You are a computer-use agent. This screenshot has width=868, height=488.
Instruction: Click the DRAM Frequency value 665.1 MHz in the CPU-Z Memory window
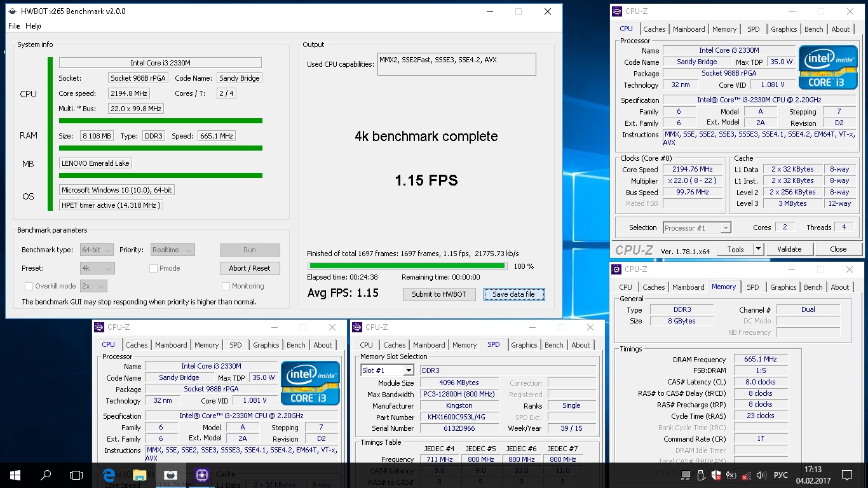click(x=761, y=360)
